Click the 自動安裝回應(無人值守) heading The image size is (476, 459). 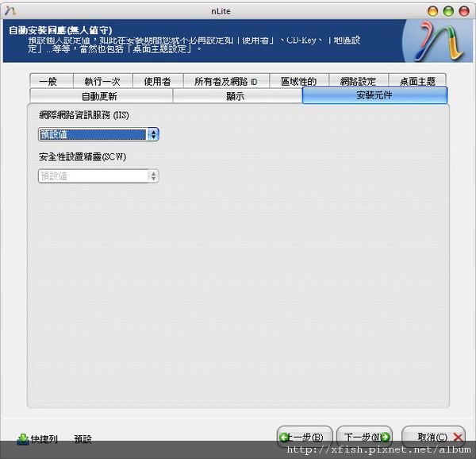pos(60,30)
